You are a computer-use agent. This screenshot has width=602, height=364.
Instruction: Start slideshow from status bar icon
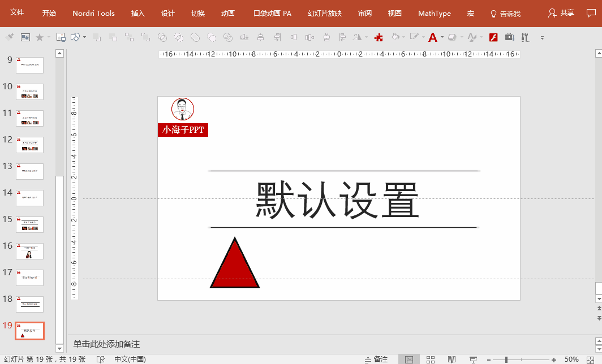472,359
